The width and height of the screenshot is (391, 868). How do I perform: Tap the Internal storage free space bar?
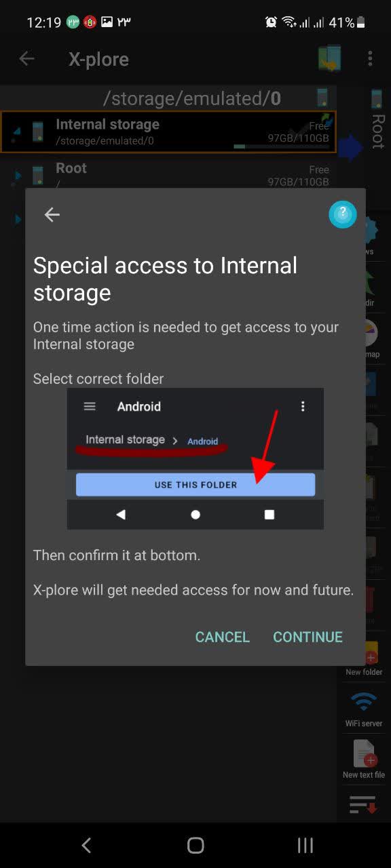[x=281, y=146]
